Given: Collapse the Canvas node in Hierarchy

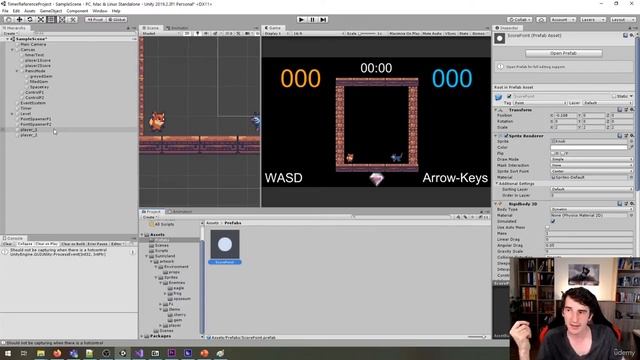Looking at the screenshot, I should click(x=13, y=50).
